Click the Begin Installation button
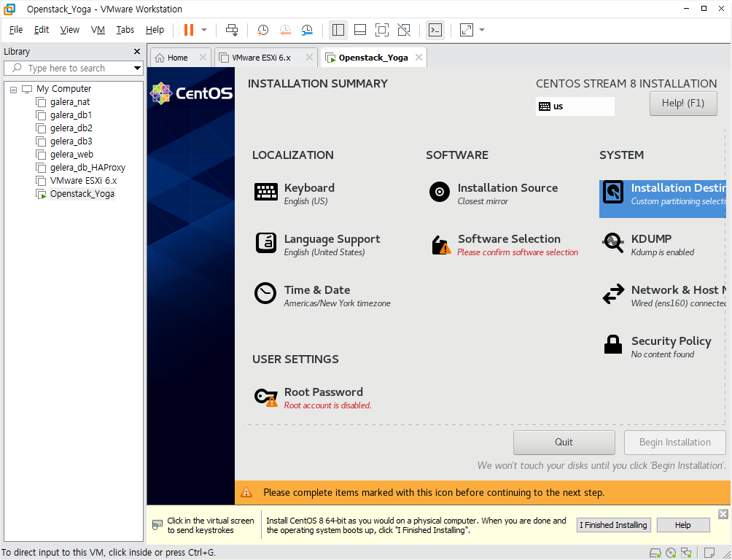Viewport: 732px width, 560px height. pyautogui.click(x=674, y=443)
